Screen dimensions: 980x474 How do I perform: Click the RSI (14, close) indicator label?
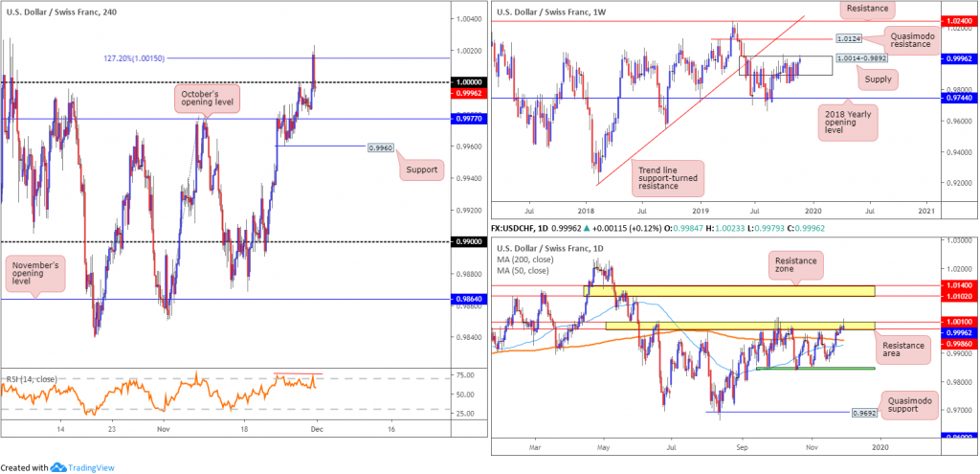pos(27,379)
